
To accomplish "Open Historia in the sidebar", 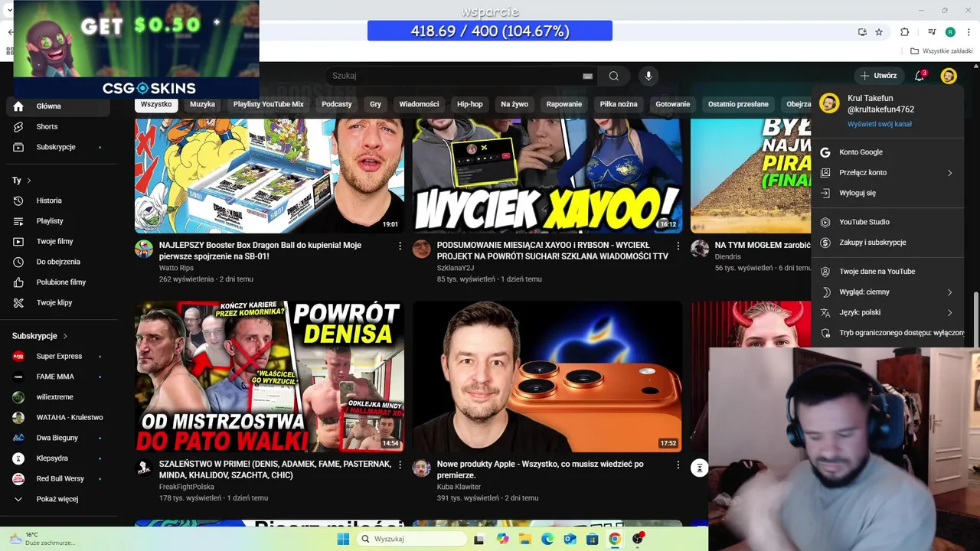I will [x=58, y=201].
